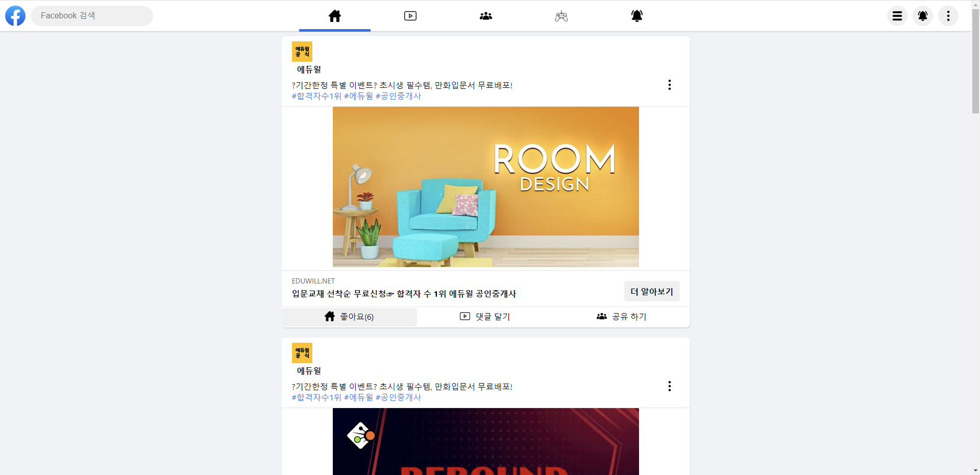Screen dimensions: 980x475
Task: Select the Home tab icon
Action: (x=335, y=16)
